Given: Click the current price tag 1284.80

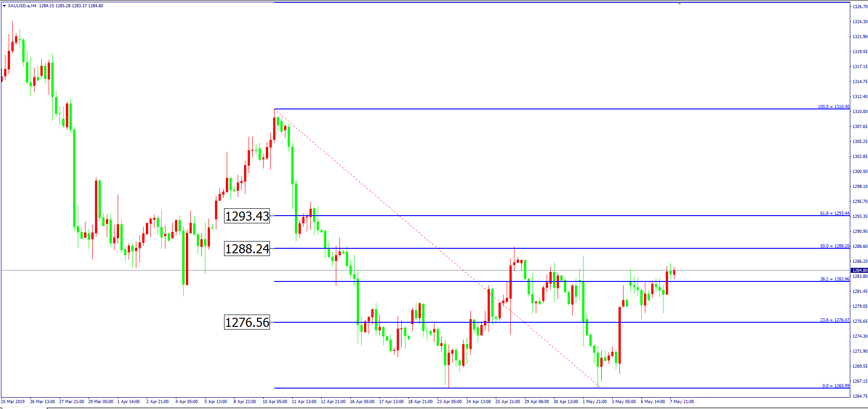Looking at the screenshot, I should tap(859, 271).
